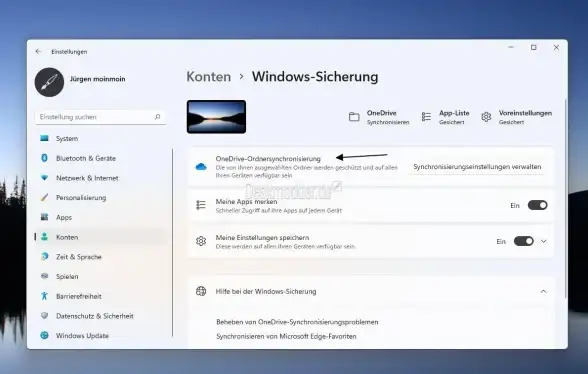This screenshot has height=374, width=588.
Task: Click the System monitor icon in sidebar
Action: point(44,138)
